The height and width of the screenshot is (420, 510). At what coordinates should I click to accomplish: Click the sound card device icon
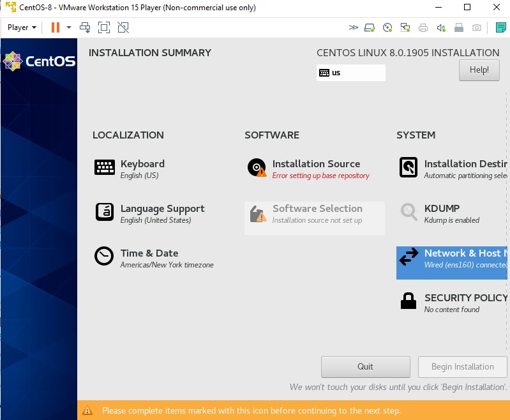[441, 28]
